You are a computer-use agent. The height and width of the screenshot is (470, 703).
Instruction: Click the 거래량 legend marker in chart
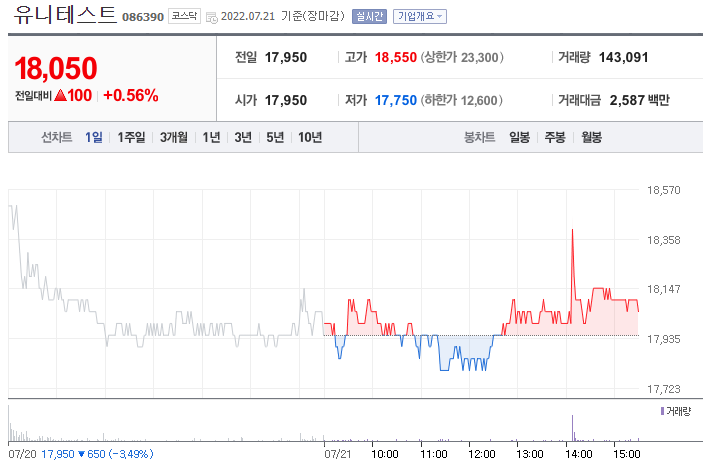point(662,411)
